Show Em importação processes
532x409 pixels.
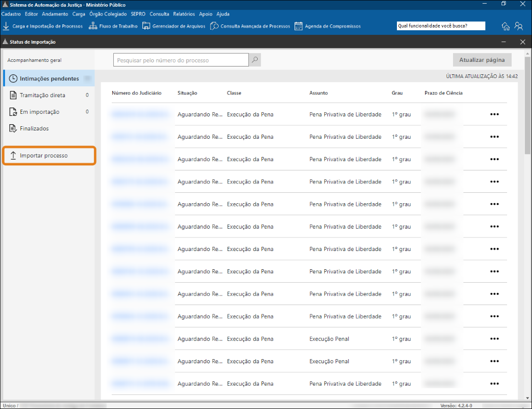click(39, 112)
